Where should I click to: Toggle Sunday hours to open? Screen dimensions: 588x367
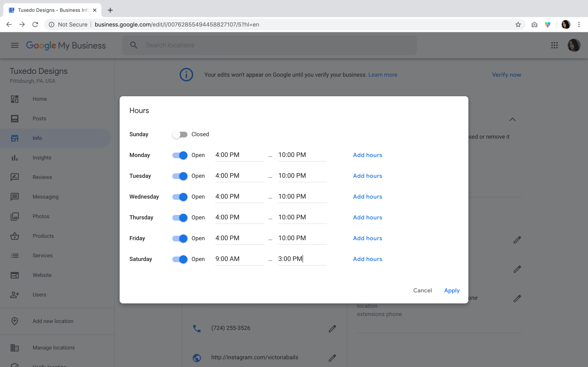click(x=180, y=135)
